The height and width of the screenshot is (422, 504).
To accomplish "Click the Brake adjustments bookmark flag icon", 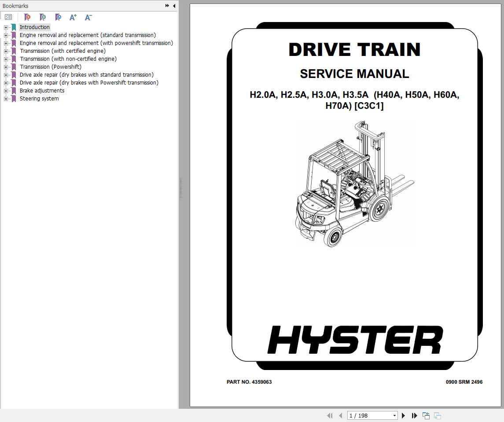I will (14, 91).
